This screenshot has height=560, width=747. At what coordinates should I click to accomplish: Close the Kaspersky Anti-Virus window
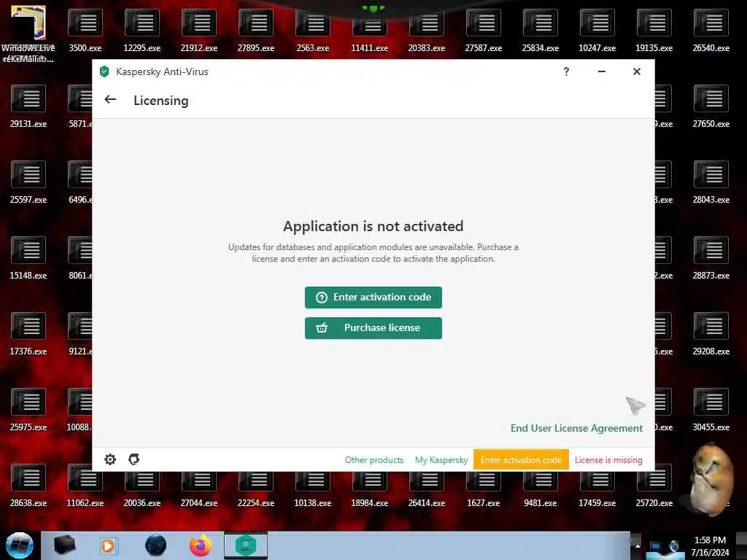tap(636, 71)
